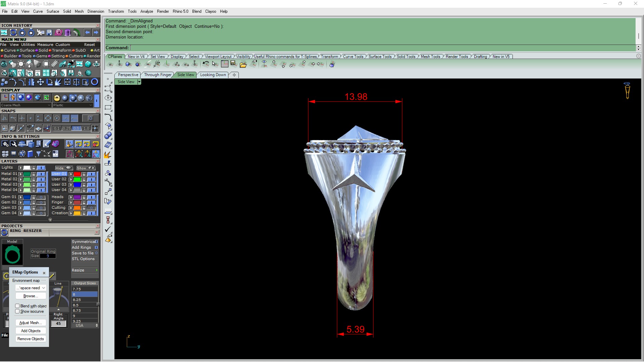
Task: Click the Icon History back arrow
Action: point(88,33)
